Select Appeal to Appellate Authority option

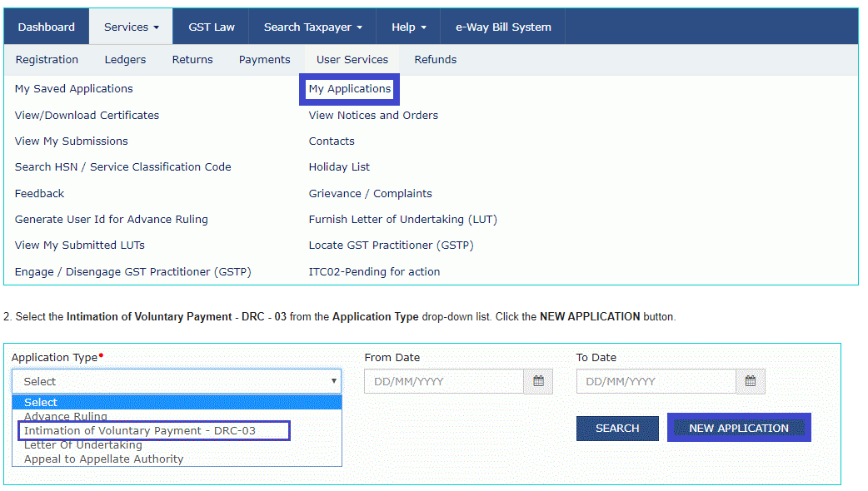coord(103,459)
